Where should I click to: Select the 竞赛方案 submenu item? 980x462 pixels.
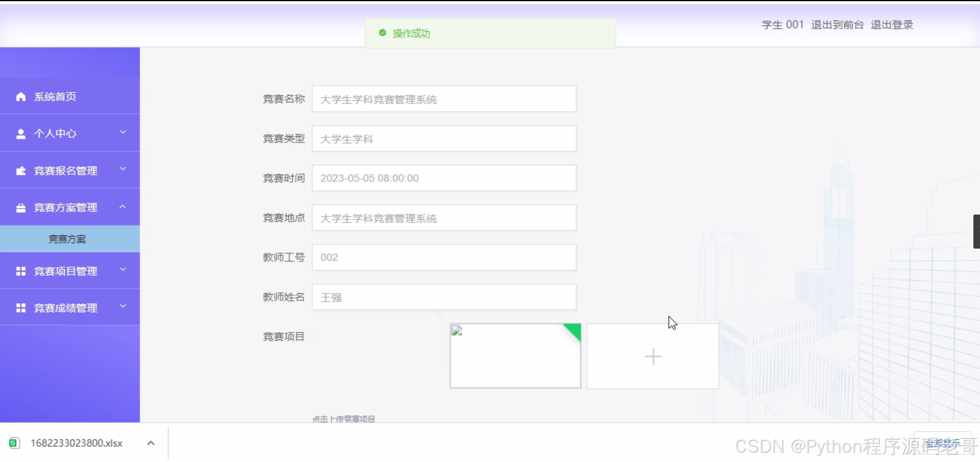(67, 239)
